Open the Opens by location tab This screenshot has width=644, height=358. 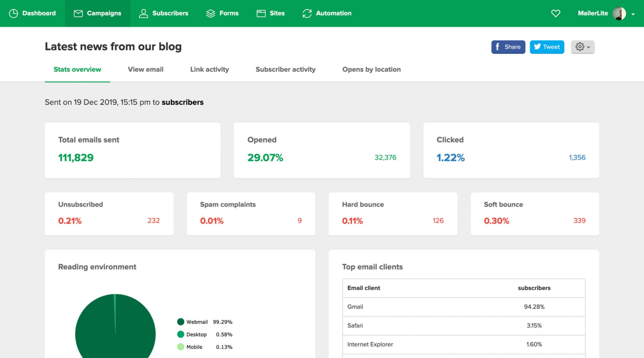tap(372, 69)
